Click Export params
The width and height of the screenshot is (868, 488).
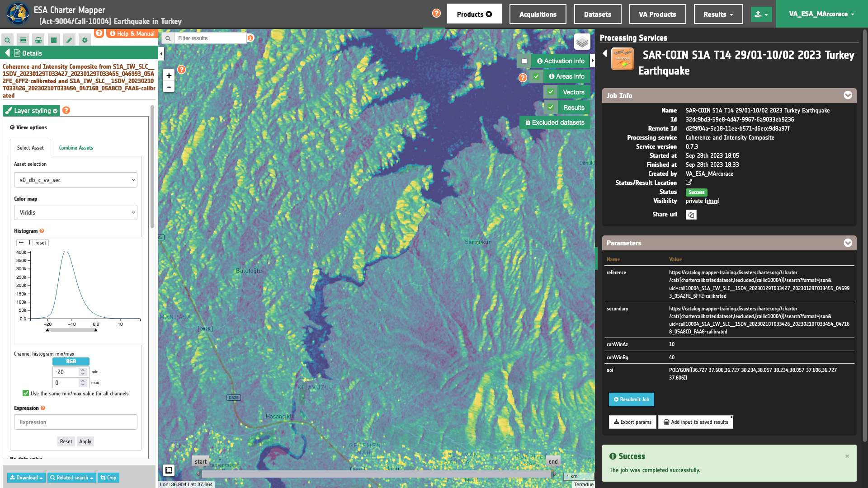pos(632,422)
